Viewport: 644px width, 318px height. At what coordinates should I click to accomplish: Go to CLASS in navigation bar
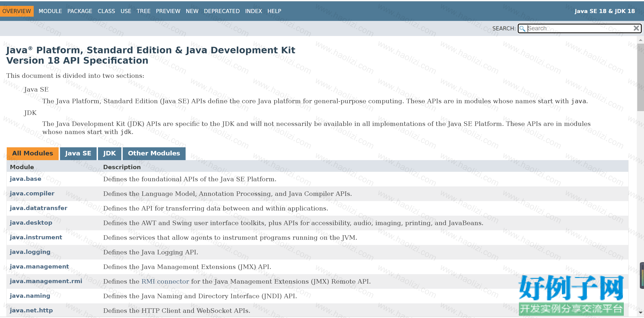(106, 11)
